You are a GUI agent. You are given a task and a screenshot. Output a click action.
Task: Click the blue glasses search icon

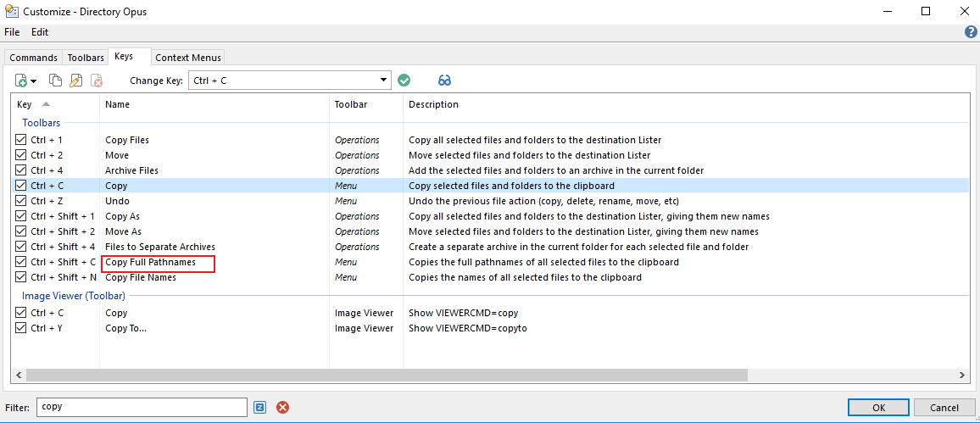(444, 81)
